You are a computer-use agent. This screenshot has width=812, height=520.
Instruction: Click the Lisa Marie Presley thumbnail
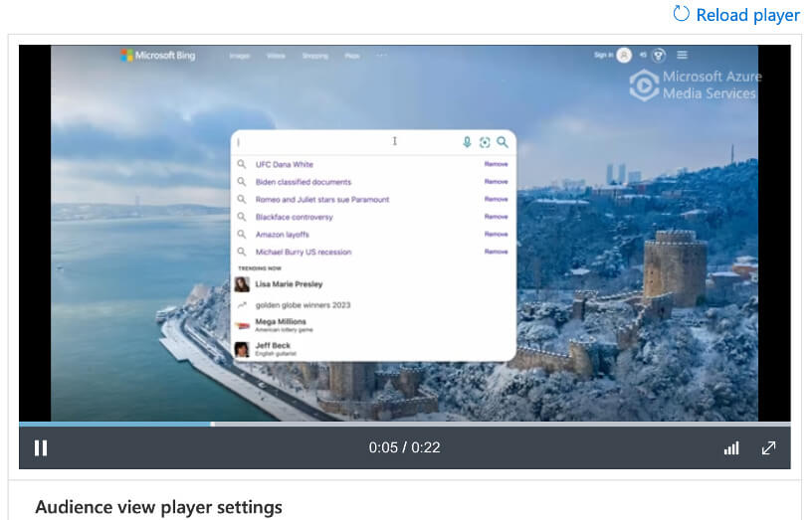(242, 284)
